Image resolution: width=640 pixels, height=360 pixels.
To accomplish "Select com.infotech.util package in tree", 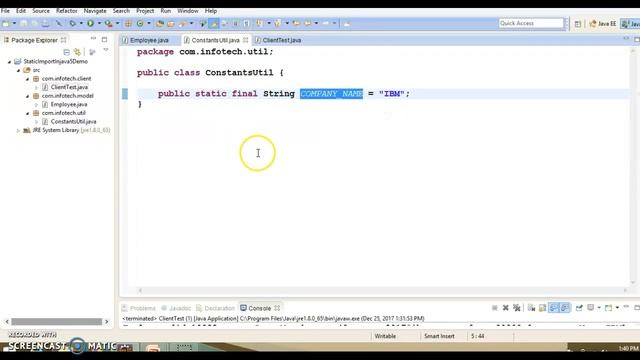I will pos(63,113).
